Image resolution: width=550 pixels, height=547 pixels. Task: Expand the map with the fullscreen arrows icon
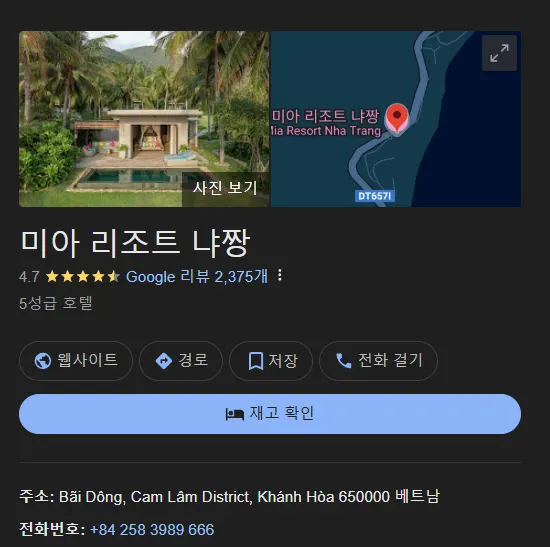499,53
